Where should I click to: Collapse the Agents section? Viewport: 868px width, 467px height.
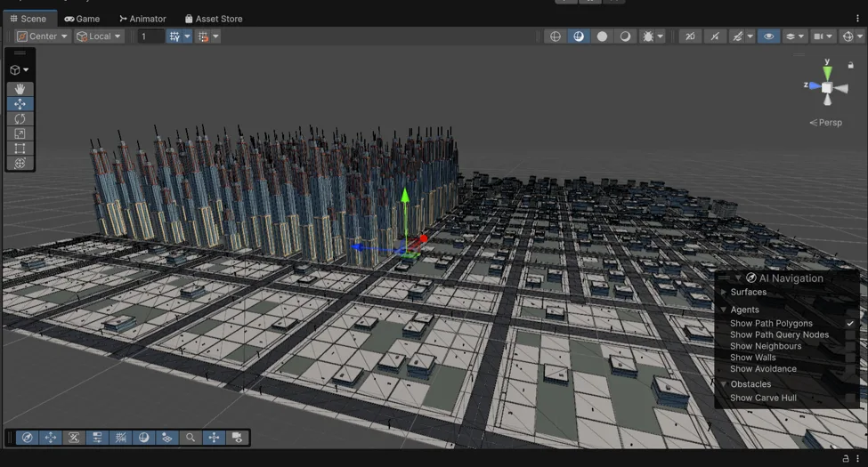(x=724, y=310)
